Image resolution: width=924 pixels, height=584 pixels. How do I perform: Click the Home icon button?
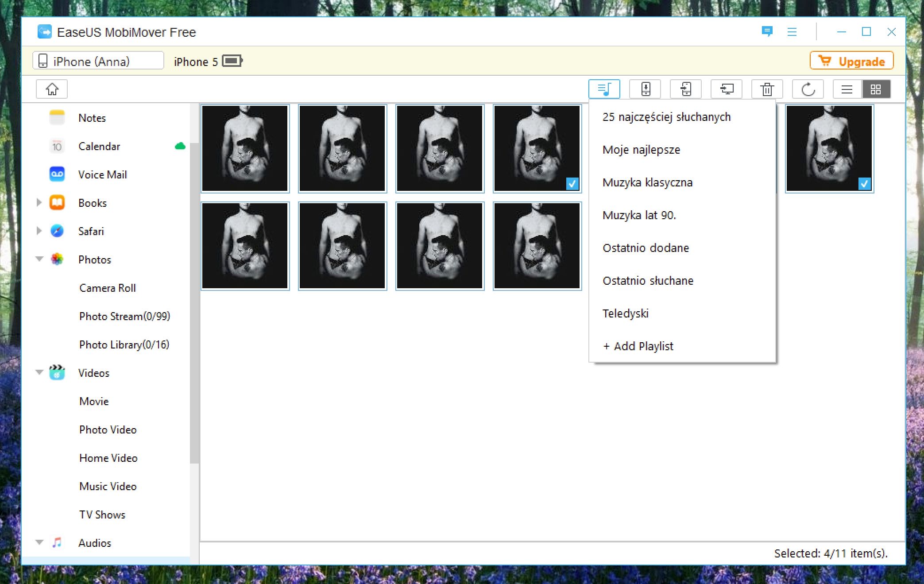pyautogui.click(x=52, y=89)
